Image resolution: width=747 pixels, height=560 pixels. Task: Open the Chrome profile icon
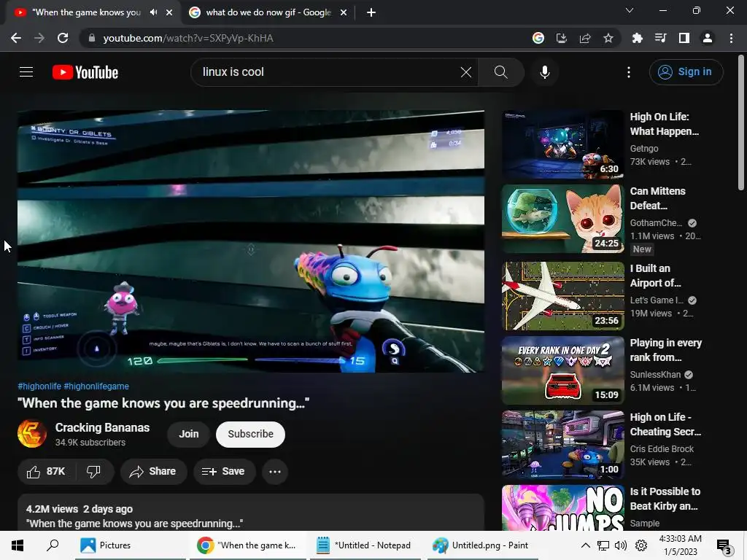[x=708, y=38]
